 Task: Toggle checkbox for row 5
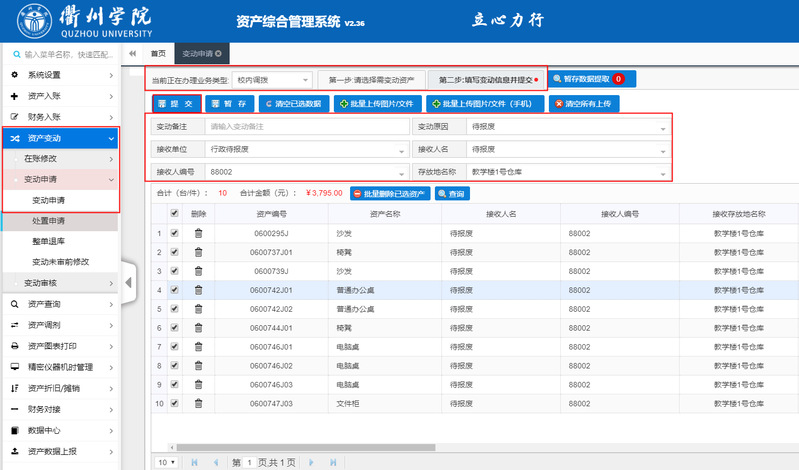click(x=174, y=308)
